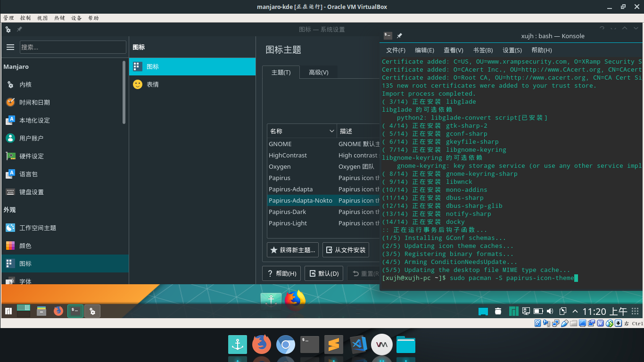
Task: Click the show desktop tray icon
Action: pyautogui.click(x=483, y=311)
